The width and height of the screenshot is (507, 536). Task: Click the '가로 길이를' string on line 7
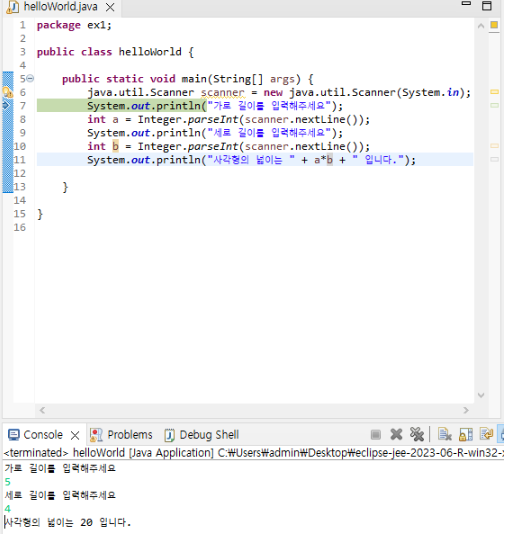239,106
